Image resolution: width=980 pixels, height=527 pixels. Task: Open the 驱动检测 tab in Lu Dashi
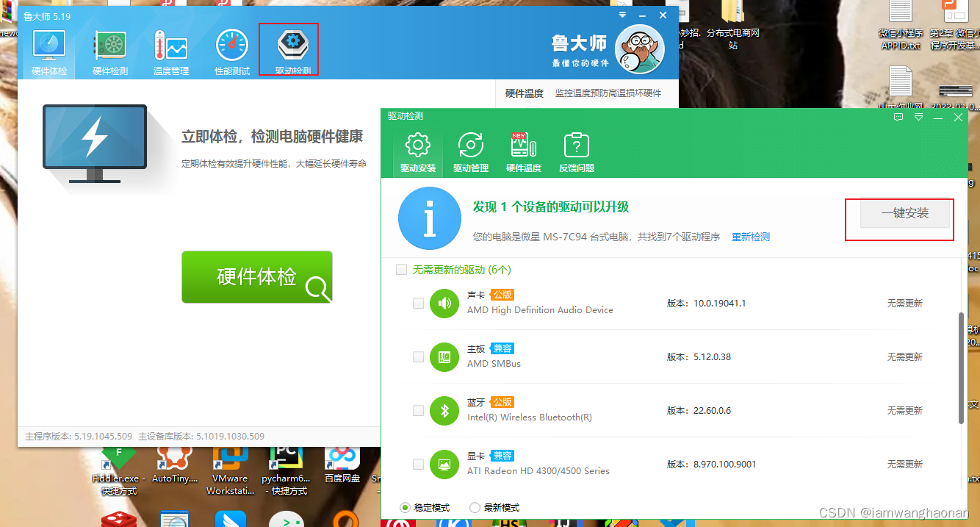(293, 53)
